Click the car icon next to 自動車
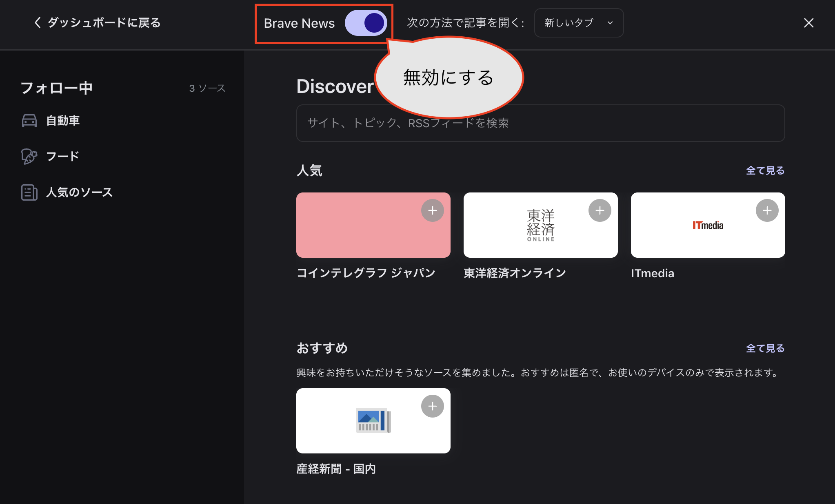 tap(29, 121)
